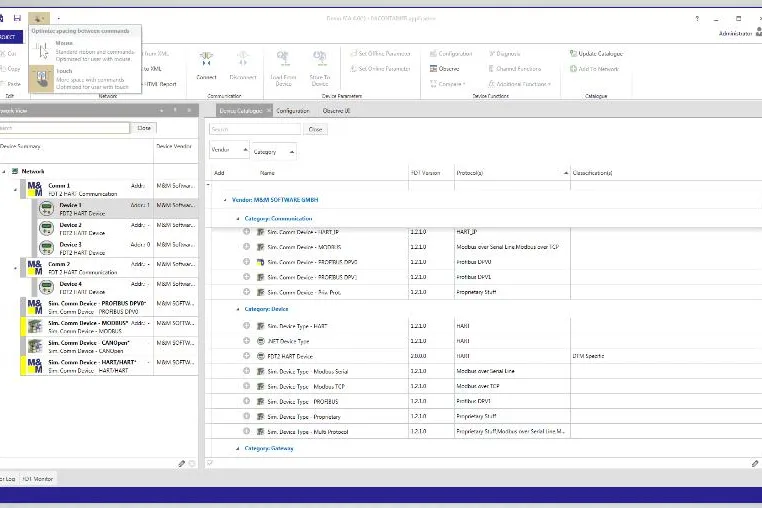Click Observe in Device Functions group
Viewport: 762px width, 508px height.
(445, 69)
